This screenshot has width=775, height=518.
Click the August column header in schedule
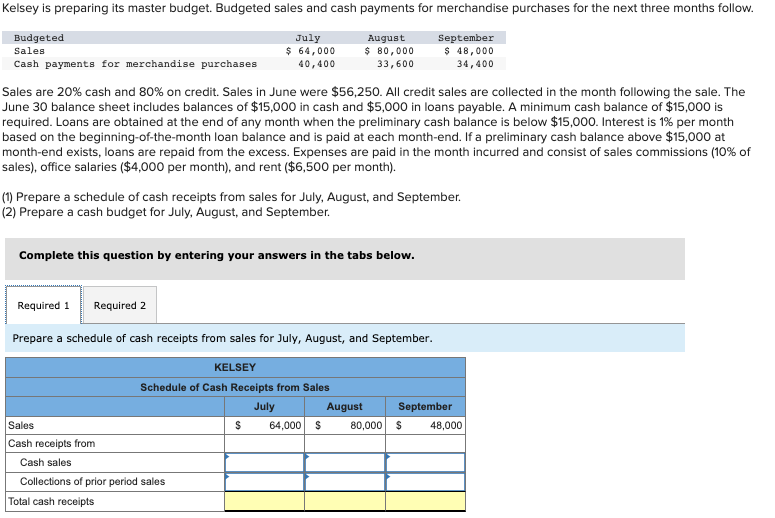[x=344, y=406]
